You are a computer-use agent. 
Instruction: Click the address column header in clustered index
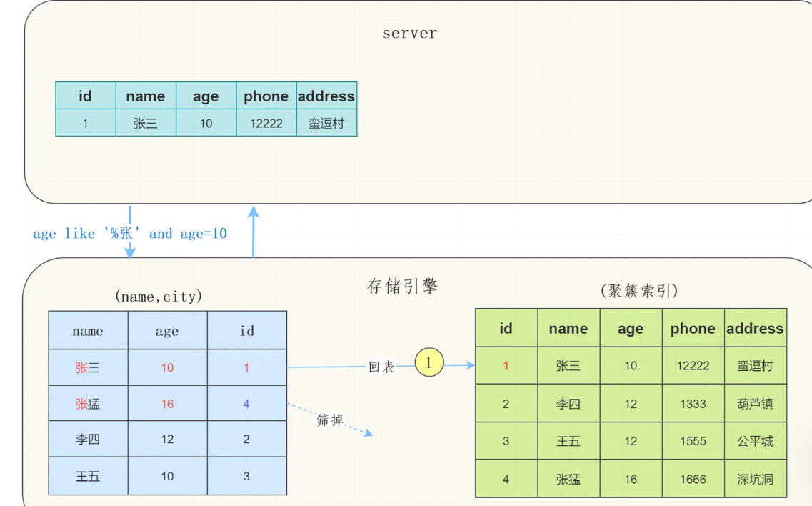[326, 96]
